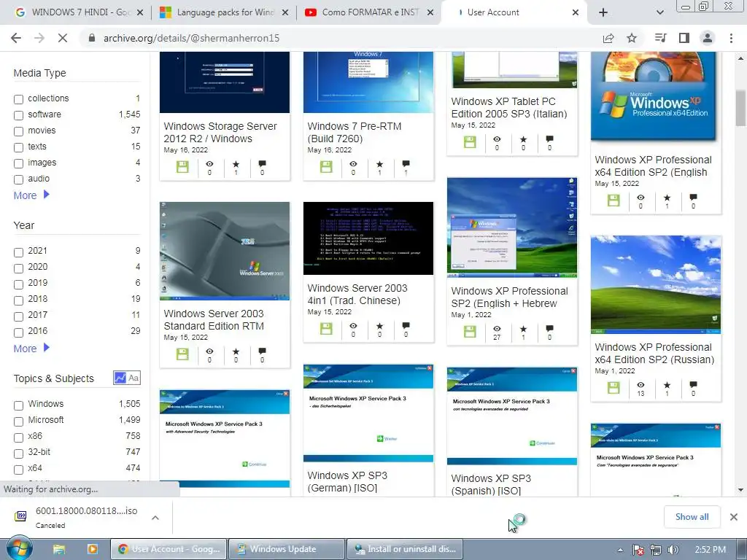Open Windows 7 Pre-RTM (Build 7260) title link
This screenshot has width=747, height=560.
355,133
